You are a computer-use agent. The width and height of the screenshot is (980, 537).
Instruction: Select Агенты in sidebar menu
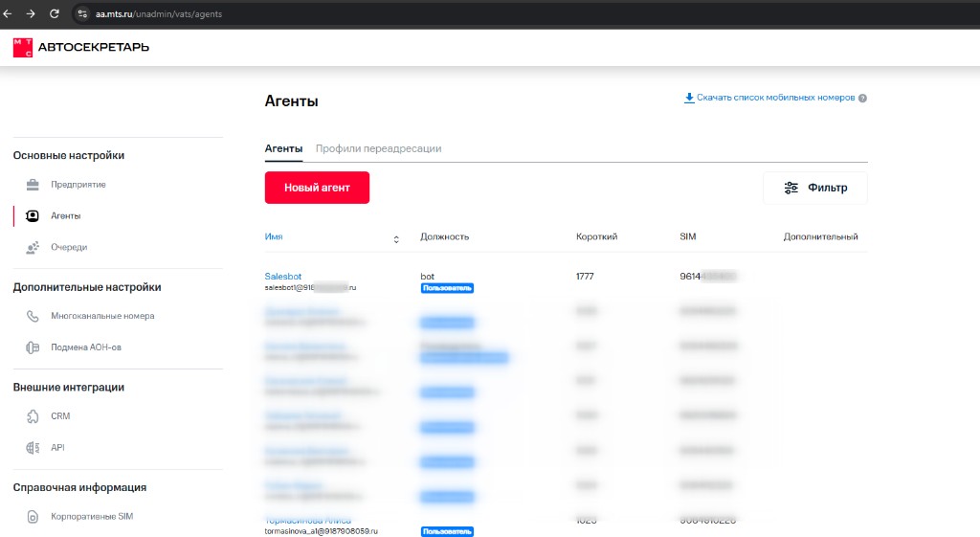pos(66,215)
